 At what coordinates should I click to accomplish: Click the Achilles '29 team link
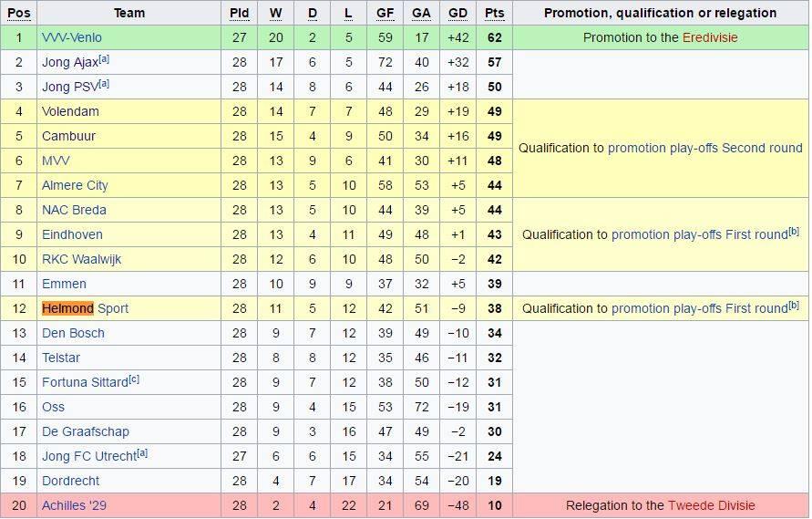74,505
